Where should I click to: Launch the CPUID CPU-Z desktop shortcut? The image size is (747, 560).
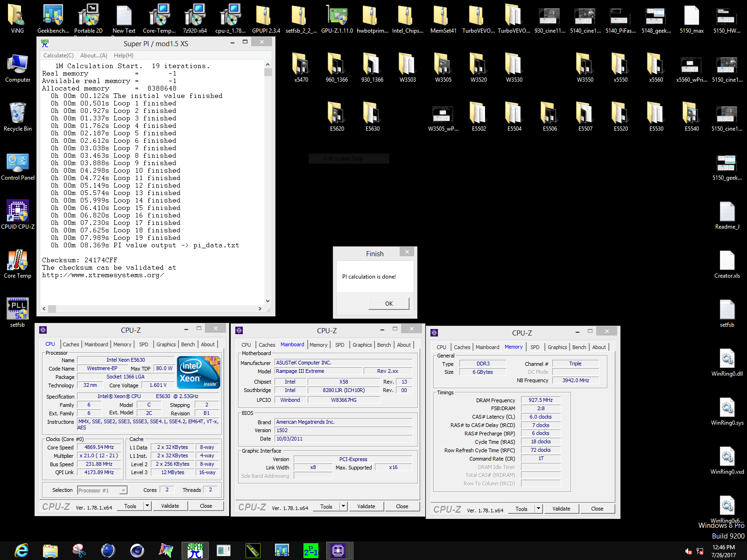(x=18, y=215)
